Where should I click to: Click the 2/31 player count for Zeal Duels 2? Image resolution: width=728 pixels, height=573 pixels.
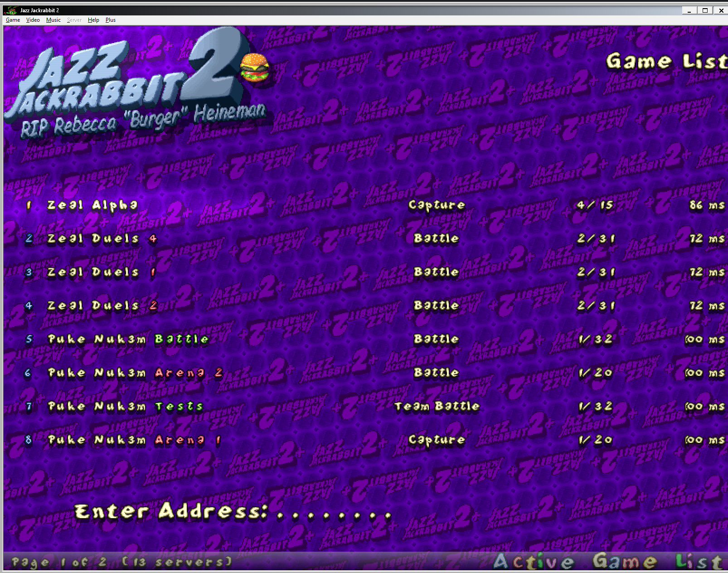596,306
